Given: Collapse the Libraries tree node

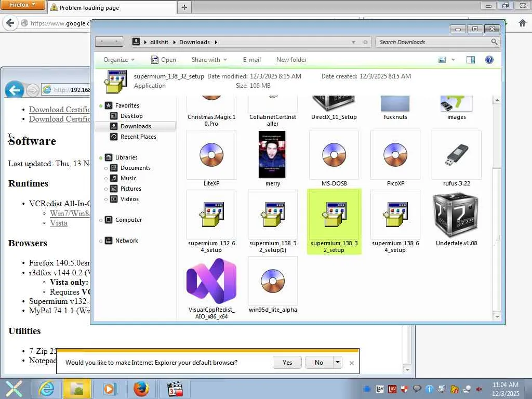Looking at the screenshot, I should (101, 158).
